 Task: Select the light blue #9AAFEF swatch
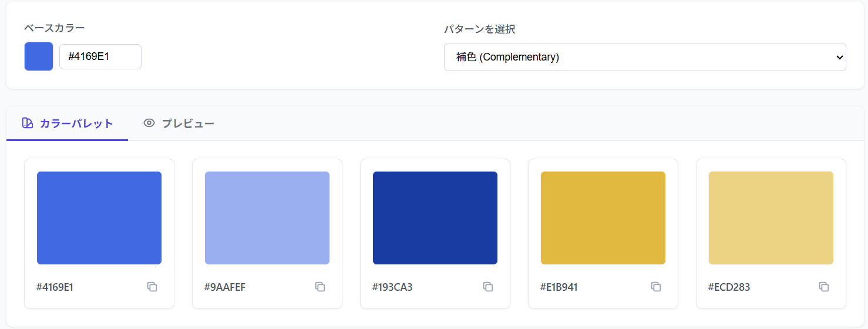267,218
